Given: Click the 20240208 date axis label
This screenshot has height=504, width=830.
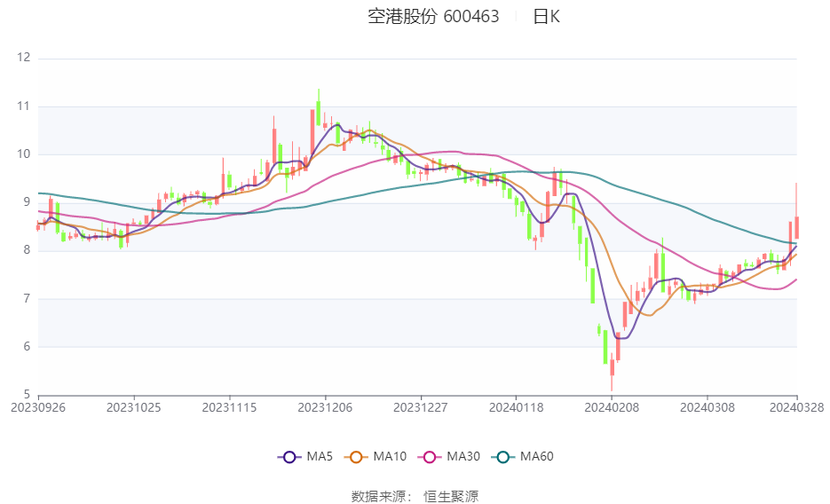Looking at the screenshot, I should (612, 407).
